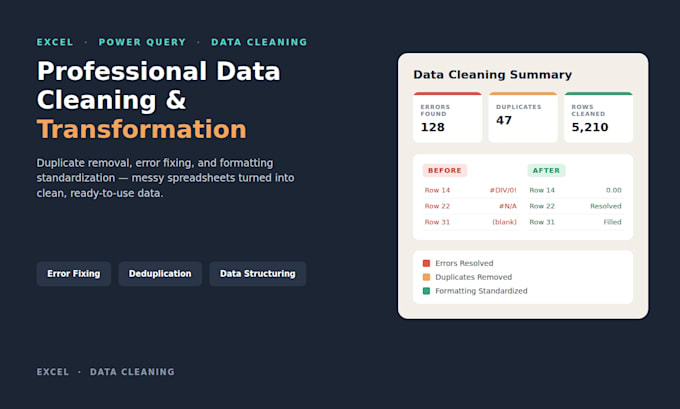
Task: Open the Errors Found 128 stat card
Action: point(448,117)
